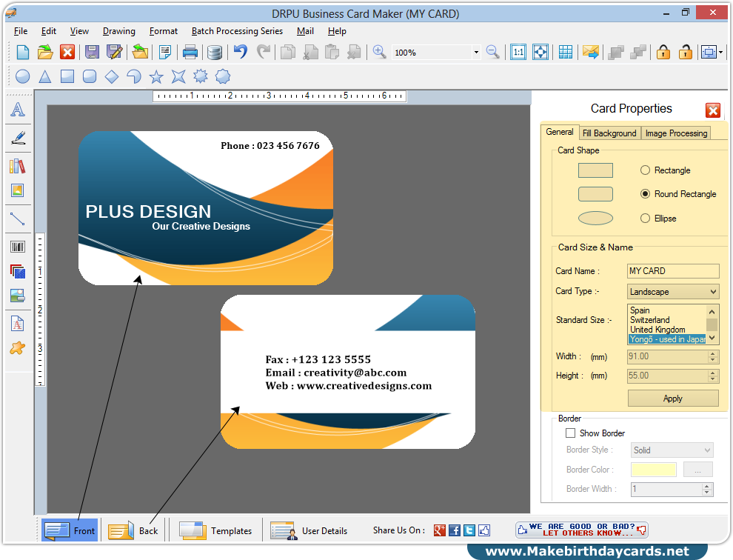This screenshot has height=560, width=733.
Task: Select the Rounded Rectangle shape tool
Action: 90,76
